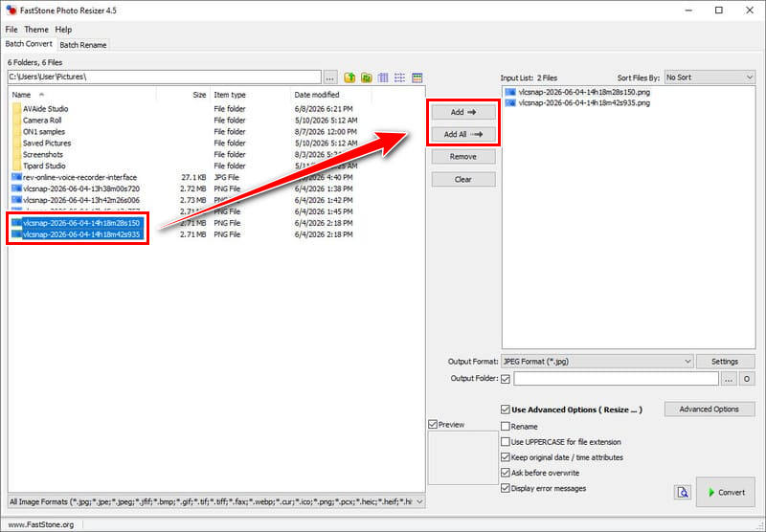Switch file browser to list view icon
Viewport: 766px width, 532px height.
[x=399, y=78]
